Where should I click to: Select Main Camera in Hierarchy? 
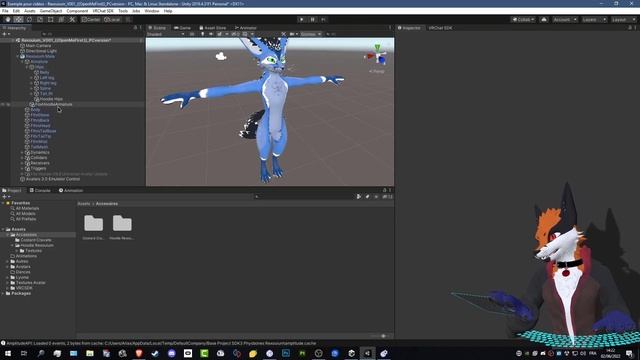38,46
